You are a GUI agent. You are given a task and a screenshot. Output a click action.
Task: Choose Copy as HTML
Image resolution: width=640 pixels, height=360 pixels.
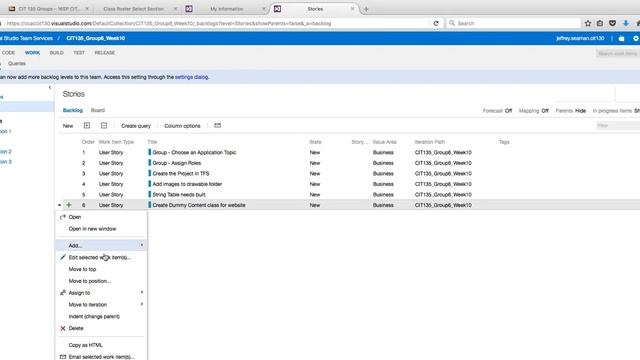85,345
